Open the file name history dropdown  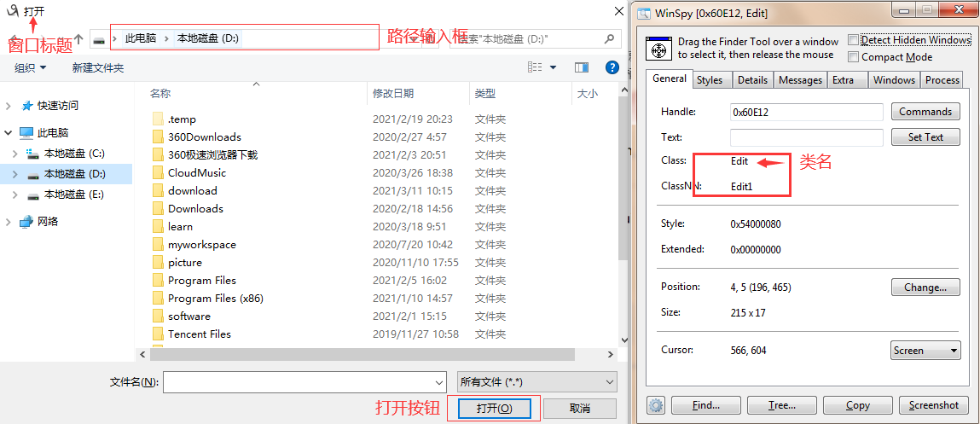pos(438,382)
